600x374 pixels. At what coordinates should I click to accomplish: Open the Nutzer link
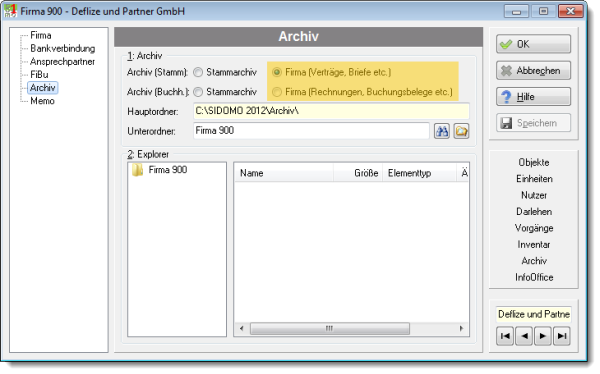click(x=534, y=195)
